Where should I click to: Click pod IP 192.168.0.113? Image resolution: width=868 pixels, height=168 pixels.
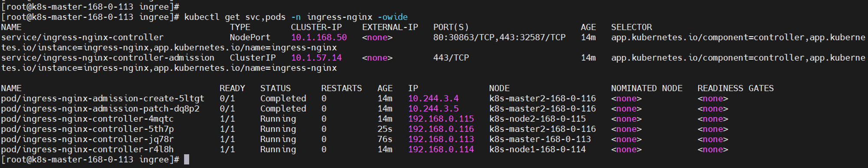[441, 139]
